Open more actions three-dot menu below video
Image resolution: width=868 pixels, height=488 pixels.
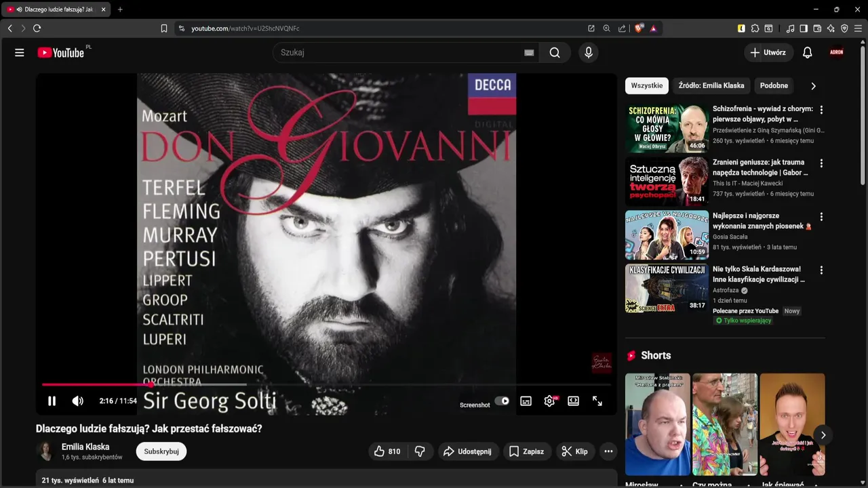tap(608, 451)
